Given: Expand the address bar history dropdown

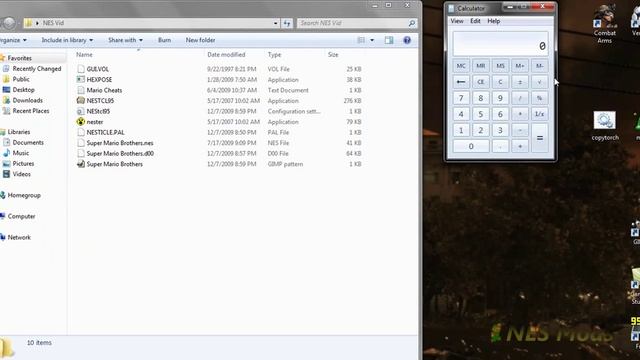Looking at the screenshot, I should [x=276, y=23].
